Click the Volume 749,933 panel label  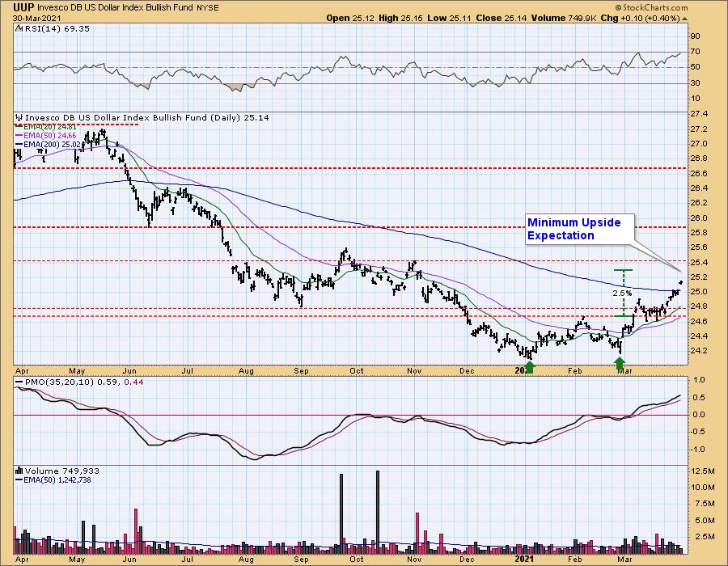[61, 471]
